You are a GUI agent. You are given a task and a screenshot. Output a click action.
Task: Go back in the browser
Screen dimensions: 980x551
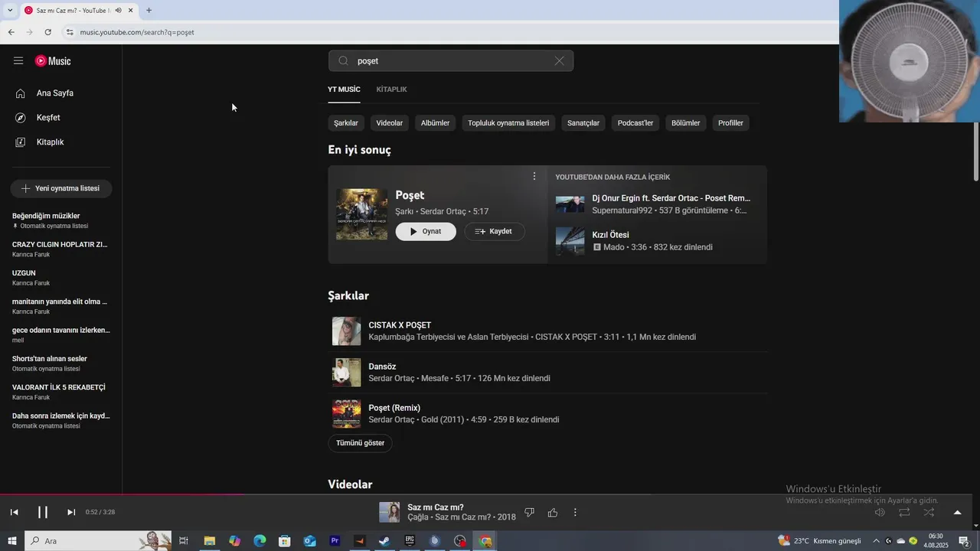tap(11, 32)
